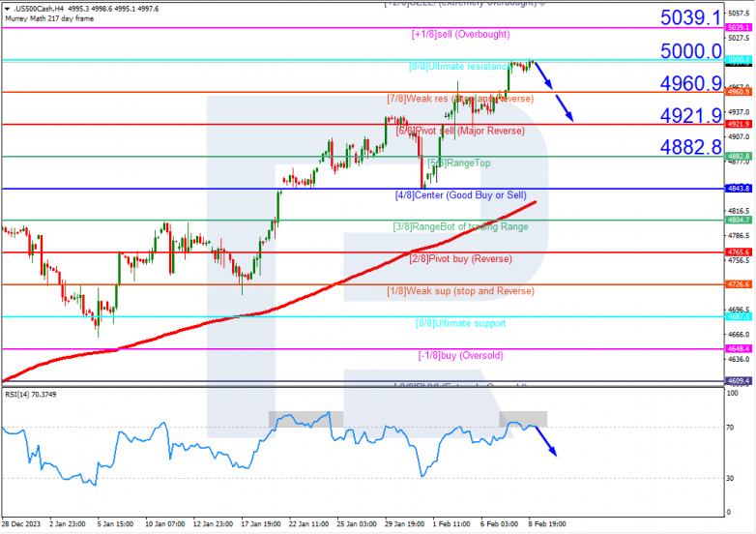Click the 2 Jan 23:00 time axis label
The image size is (756, 534).
point(68,524)
